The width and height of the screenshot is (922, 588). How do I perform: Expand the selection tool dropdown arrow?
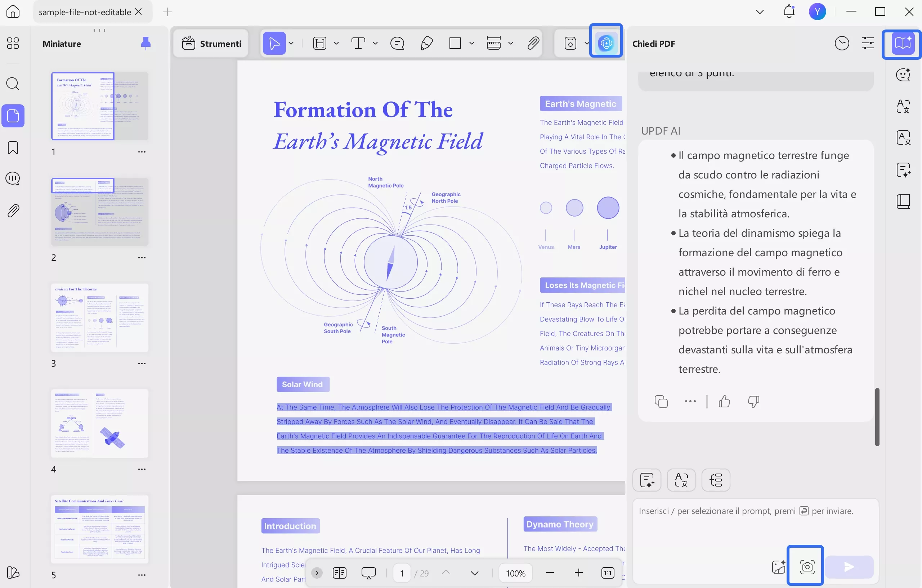click(291, 43)
